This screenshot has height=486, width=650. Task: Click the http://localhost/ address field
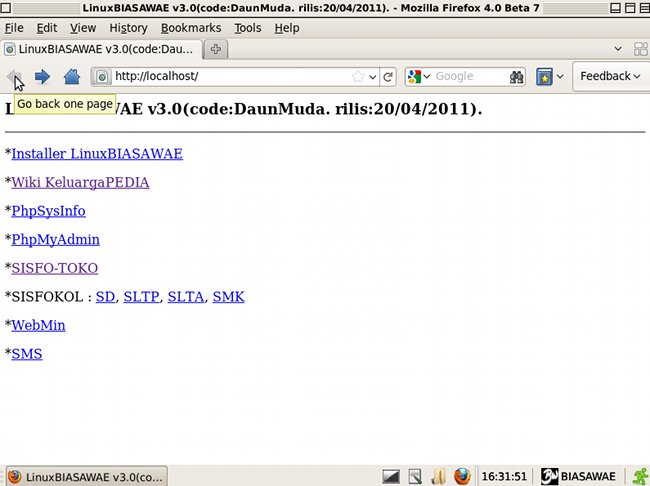[x=230, y=76]
